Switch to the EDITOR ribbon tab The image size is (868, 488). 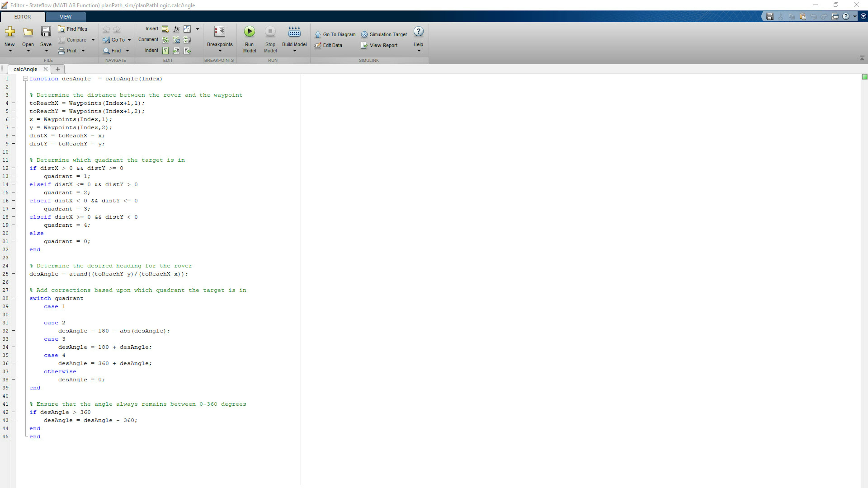point(23,16)
